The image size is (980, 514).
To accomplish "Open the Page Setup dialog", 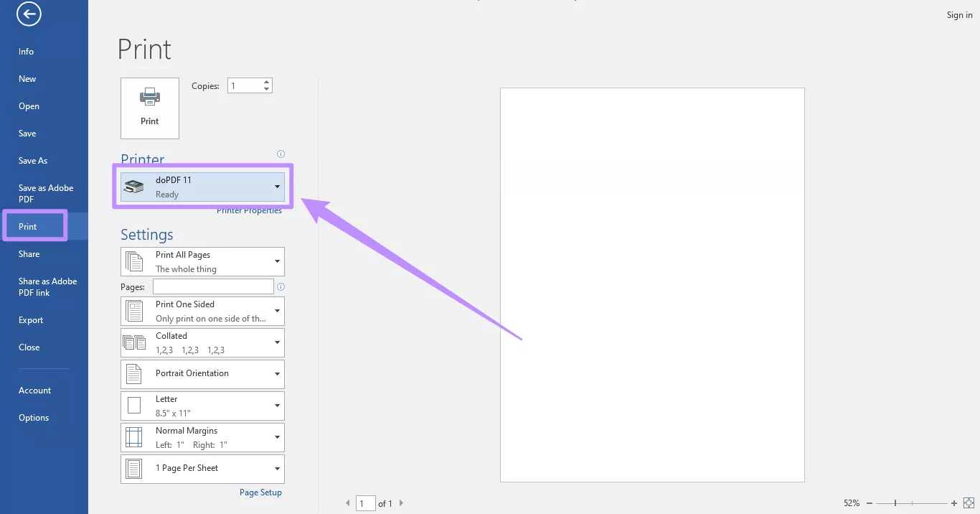I will 260,492.
